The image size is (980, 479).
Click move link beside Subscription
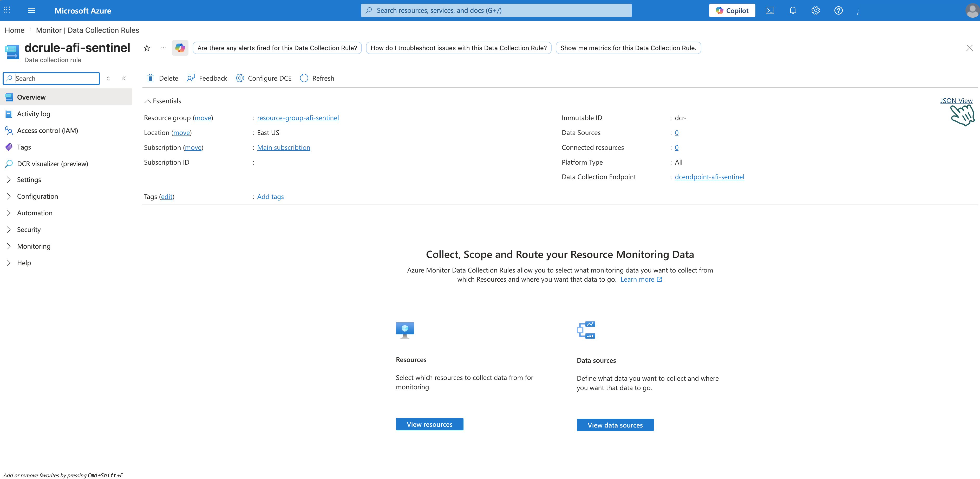point(193,148)
